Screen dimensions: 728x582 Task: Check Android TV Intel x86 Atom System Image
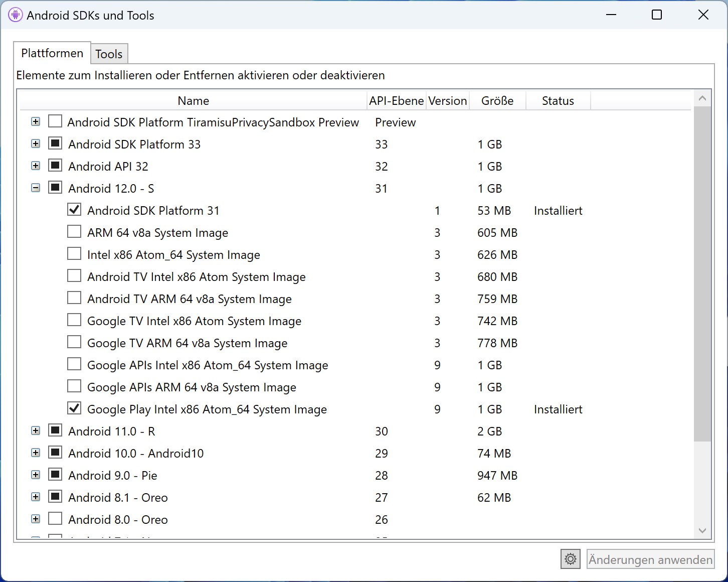point(74,276)
